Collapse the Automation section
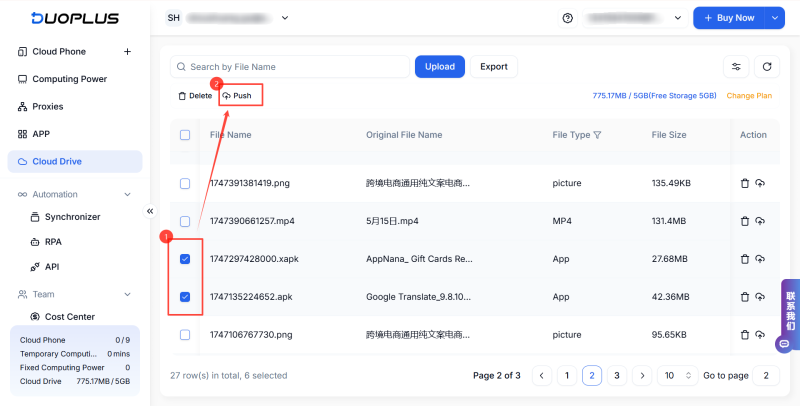This screenshot has width=800, height=406. pyautogui.click(x=128, y=194)
